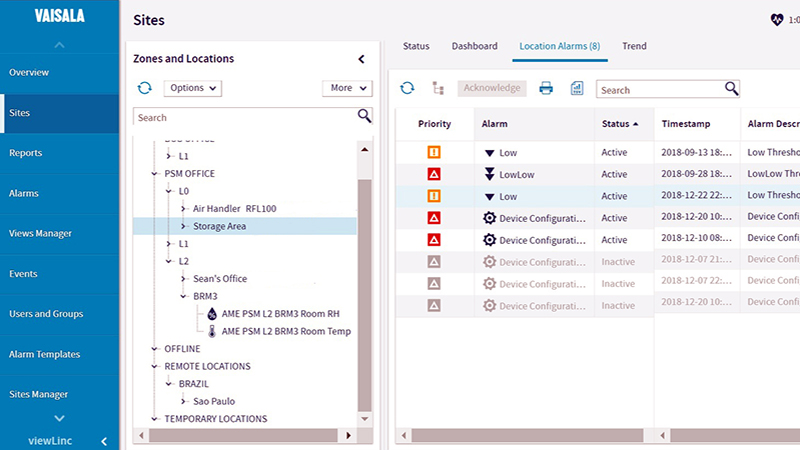
Task: Expand the Storage Area tree node
Action: pos(183,227)
